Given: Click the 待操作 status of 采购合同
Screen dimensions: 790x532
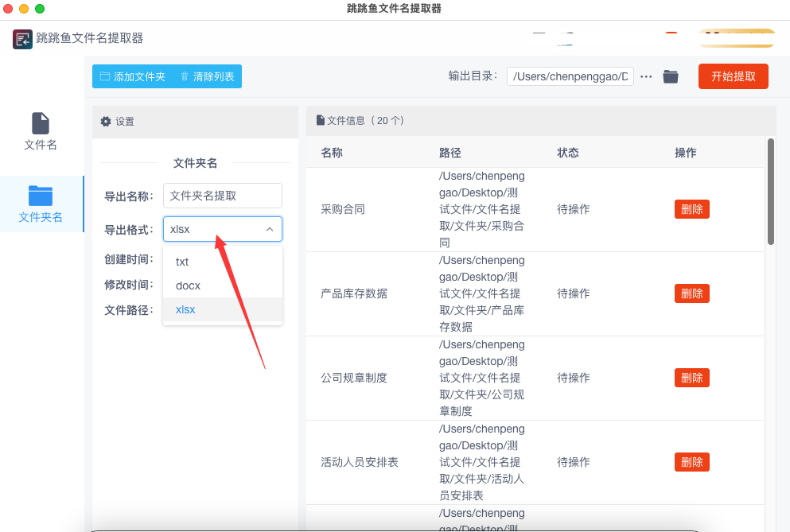Looking at the screenshot, I should pyautogui.click(x=574, y=209).
